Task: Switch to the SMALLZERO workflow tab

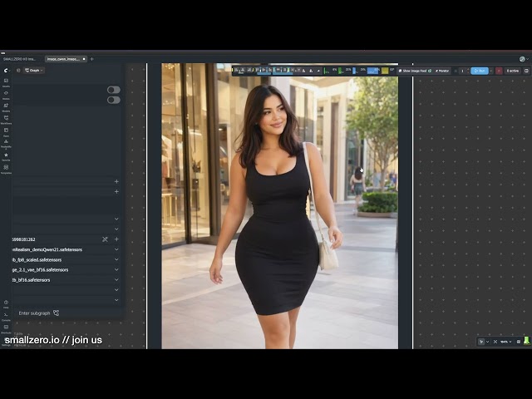Action: click(x=19, y=59)
